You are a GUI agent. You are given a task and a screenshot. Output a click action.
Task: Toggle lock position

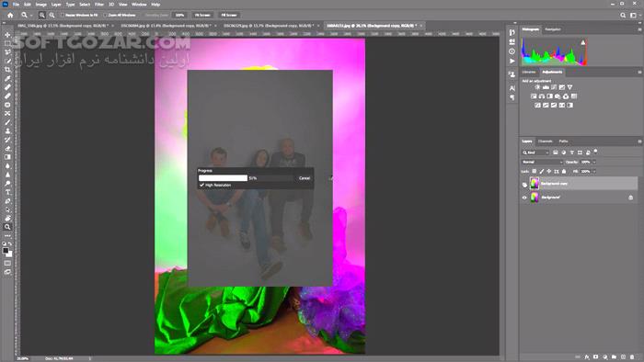pyautogui.click(x=548, y=172)
